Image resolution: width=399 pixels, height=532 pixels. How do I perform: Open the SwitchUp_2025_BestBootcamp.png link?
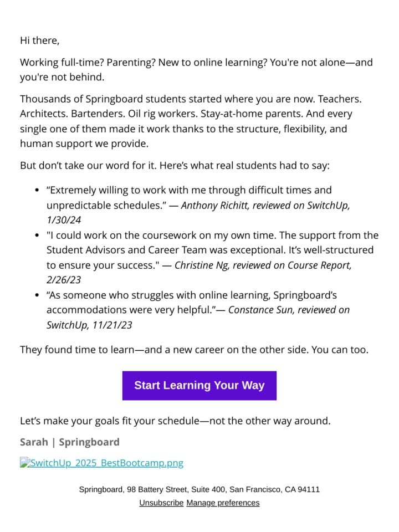(107, 463)
